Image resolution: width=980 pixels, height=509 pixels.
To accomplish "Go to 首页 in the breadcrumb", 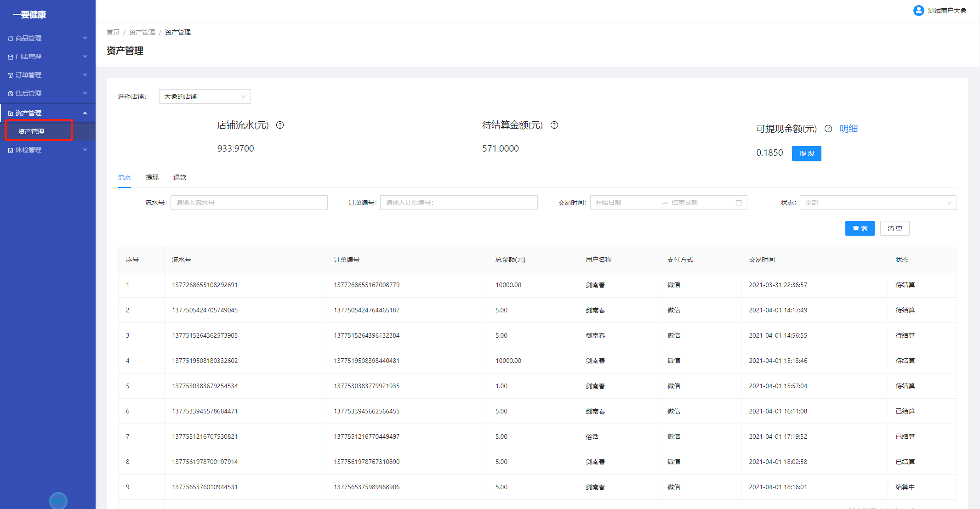I will [x=113, y=32].
